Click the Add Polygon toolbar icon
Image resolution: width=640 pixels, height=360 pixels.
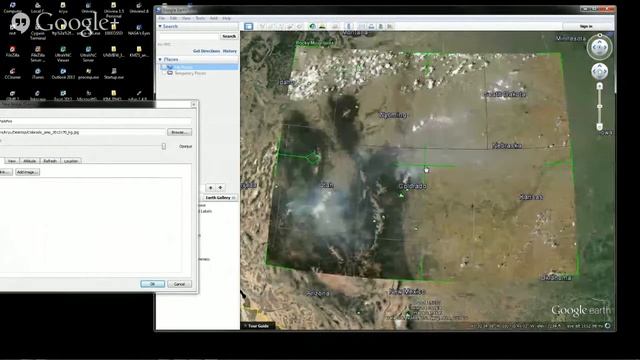[x=271, y=26]
